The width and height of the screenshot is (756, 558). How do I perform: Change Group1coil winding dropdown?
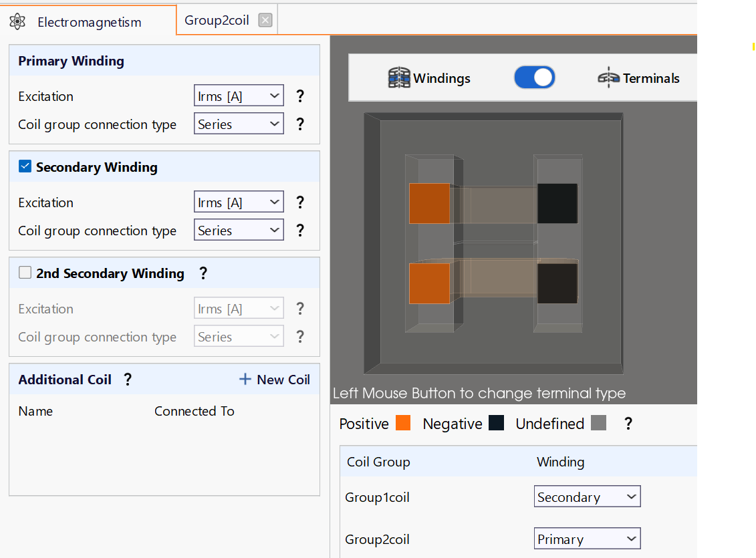(x=588, y=497)
